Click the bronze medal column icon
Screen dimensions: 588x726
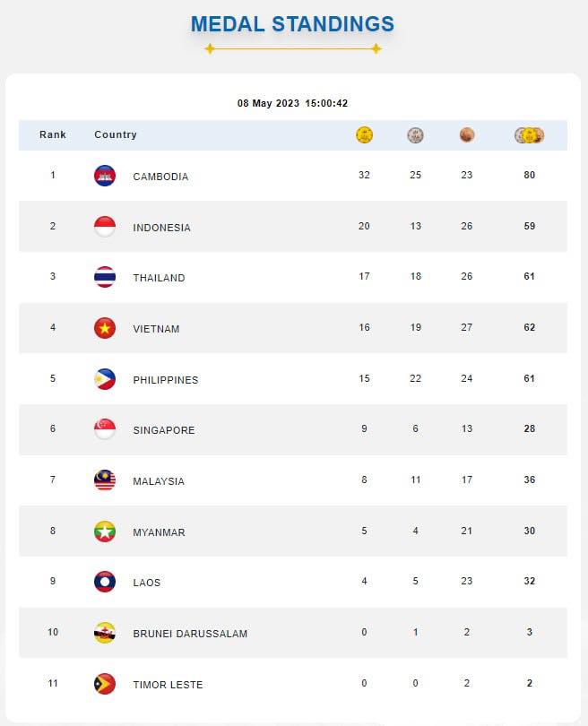coord(467,135)
